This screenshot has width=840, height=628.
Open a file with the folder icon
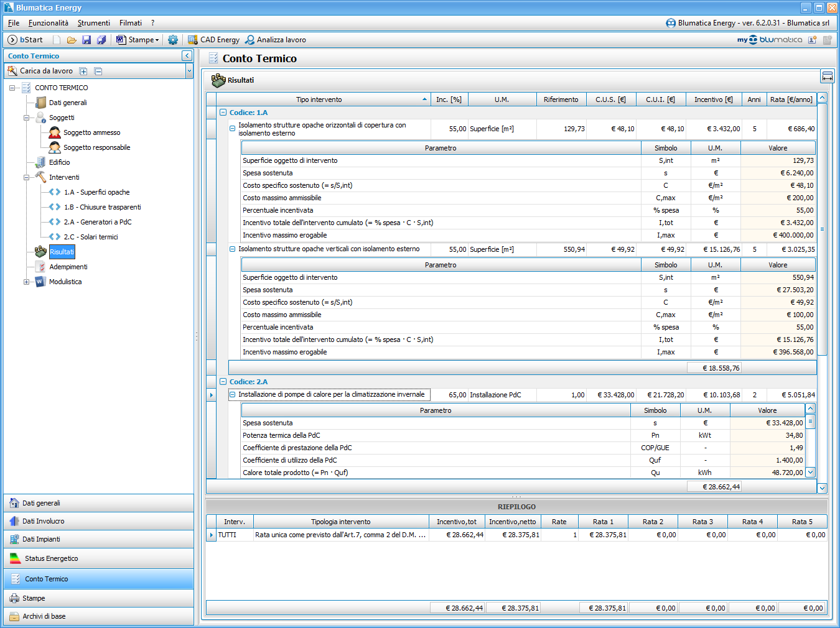[72, 40]
